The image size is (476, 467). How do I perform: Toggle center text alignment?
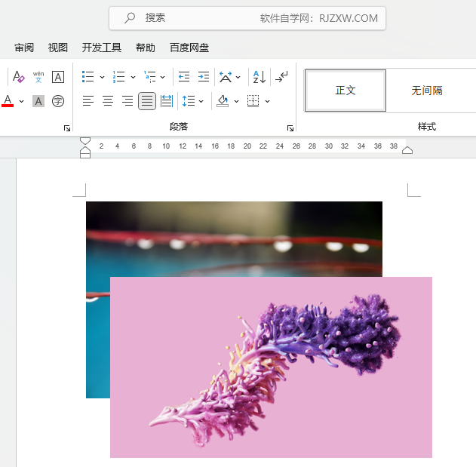(x=108, y=101)
